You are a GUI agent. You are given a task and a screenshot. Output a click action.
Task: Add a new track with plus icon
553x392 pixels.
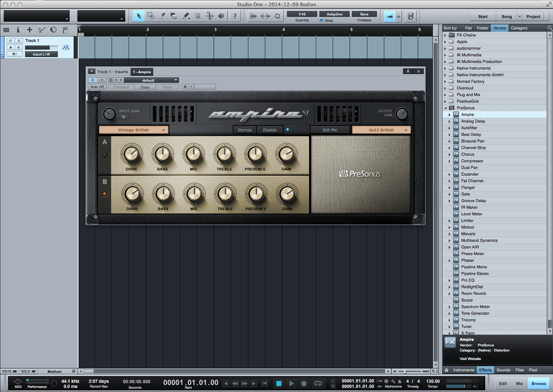tap(29, 30)
